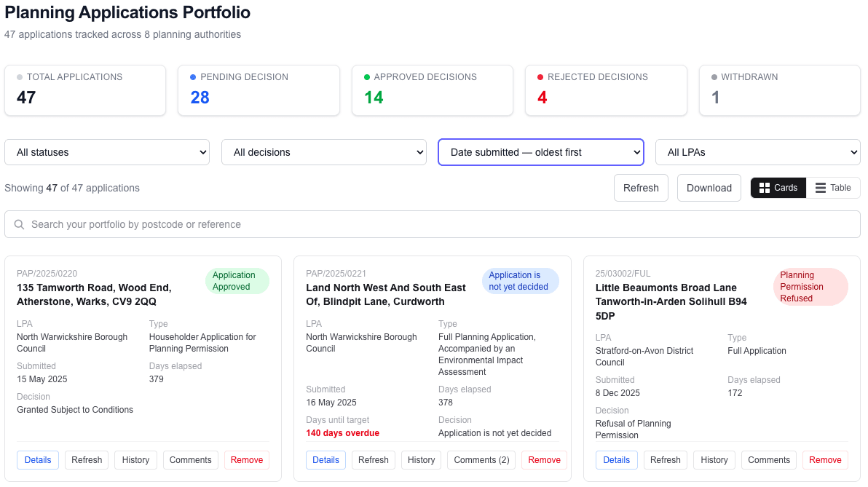Screen dimensions: 868x487
Task: Remove the Blindpit Lane application
Action: point(544,460)
